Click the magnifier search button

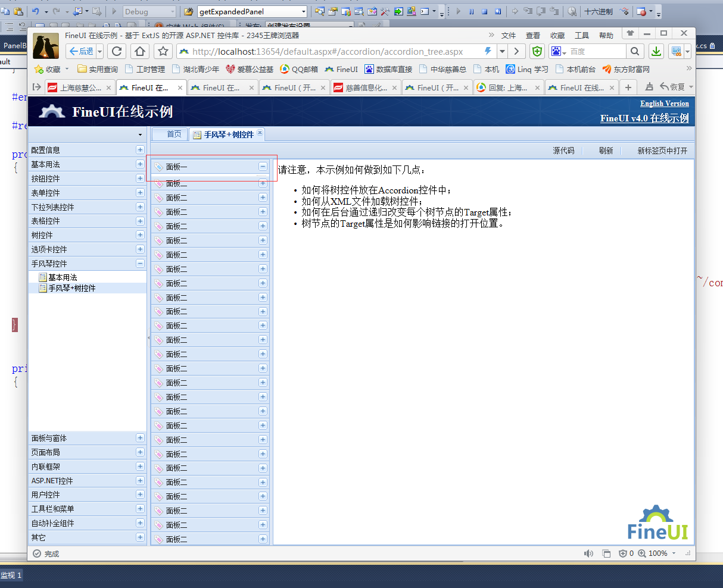tap(635, 51)
